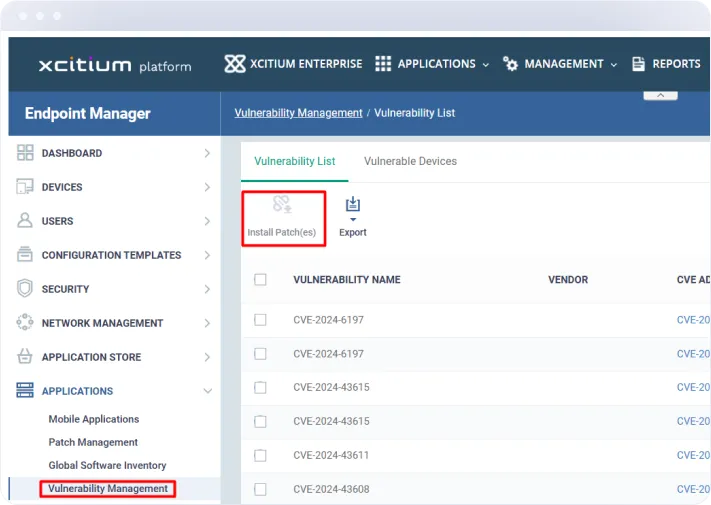
Task: Click the Dashboard grid icon in sidebar
Action: pos(25,153)
